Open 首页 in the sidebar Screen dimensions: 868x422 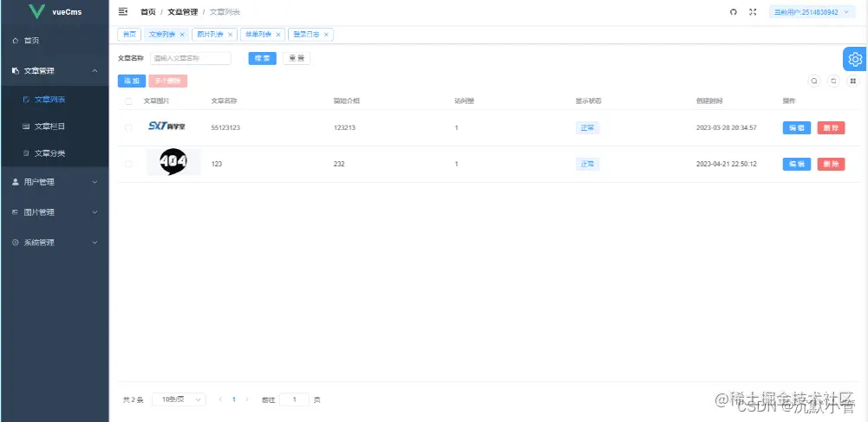[55, 41]
